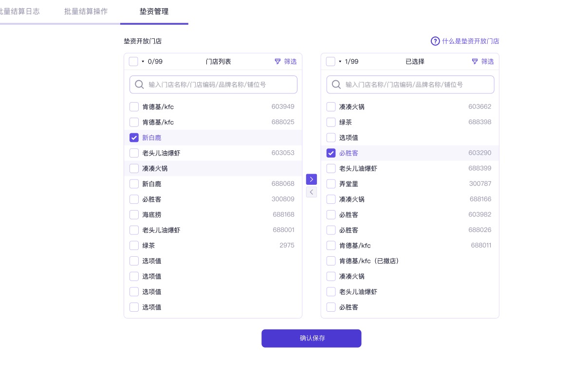
Task: Expand select-all dropdown arrow in 门店列表 header
Action: (143, 62)
